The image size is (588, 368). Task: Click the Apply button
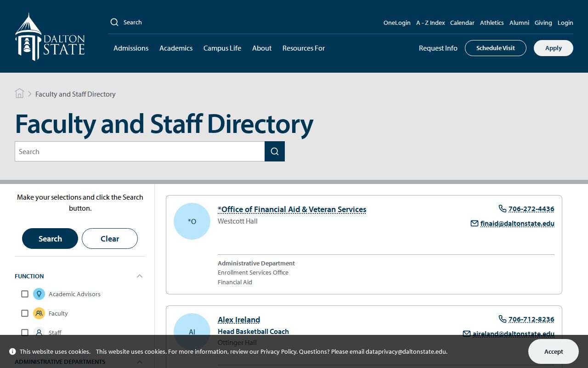point(554,48)
